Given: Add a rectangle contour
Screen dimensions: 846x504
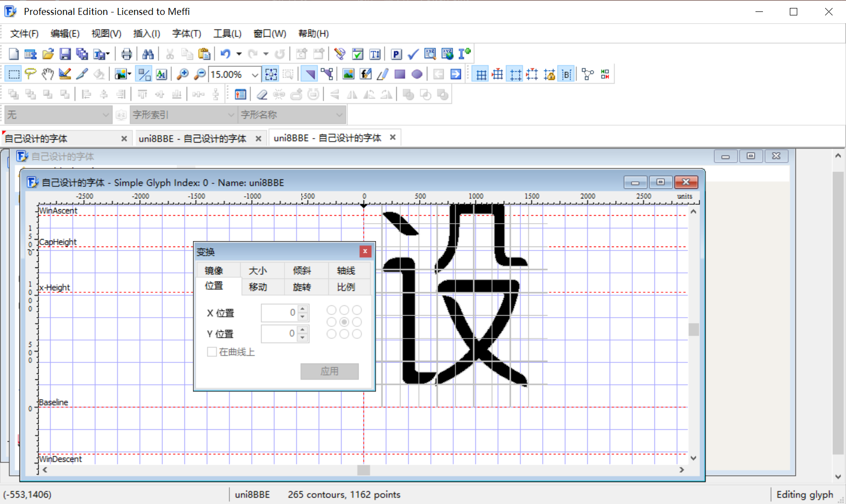Looking at the screenshot, I should pos(399,75).
